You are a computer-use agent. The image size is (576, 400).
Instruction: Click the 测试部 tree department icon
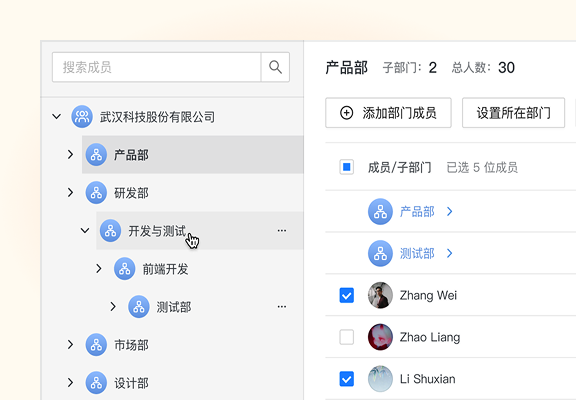click(x=139, y=306)
